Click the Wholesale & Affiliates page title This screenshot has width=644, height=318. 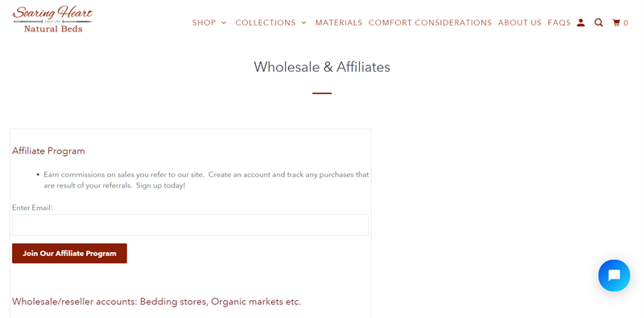tap(322, 67)
